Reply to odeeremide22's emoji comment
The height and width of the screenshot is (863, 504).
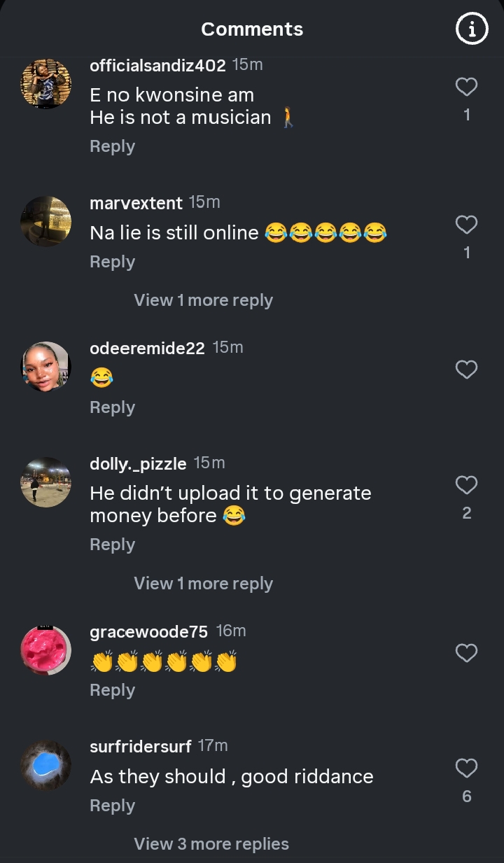(112, 407)
